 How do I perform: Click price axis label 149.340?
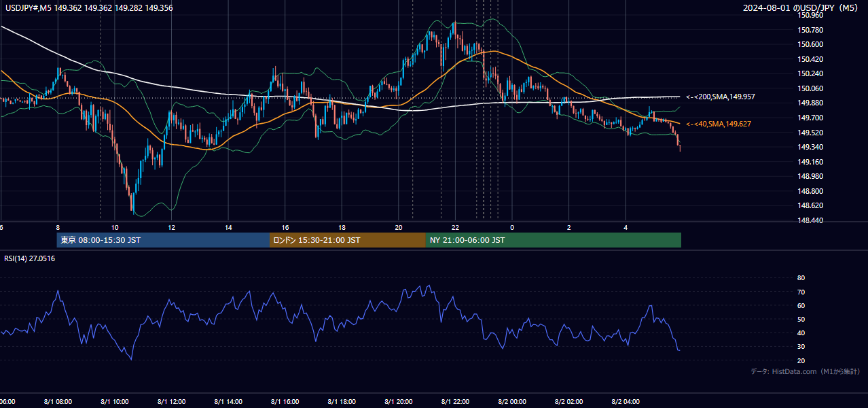click(810, 147)
